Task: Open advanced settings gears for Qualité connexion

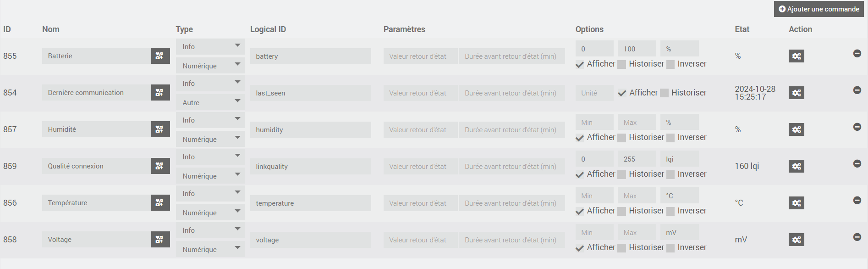Action: coord(796,166)
